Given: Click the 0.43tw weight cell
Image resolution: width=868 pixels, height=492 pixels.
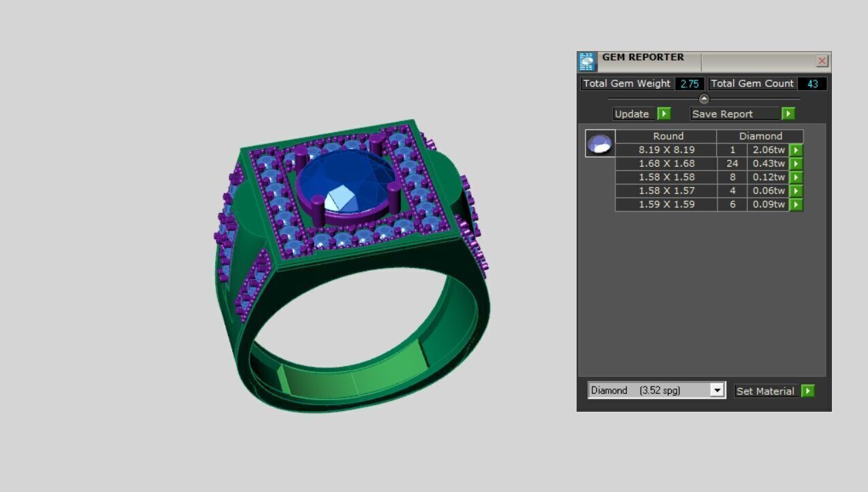Looking at the screenshot, I should coord(769,163).
